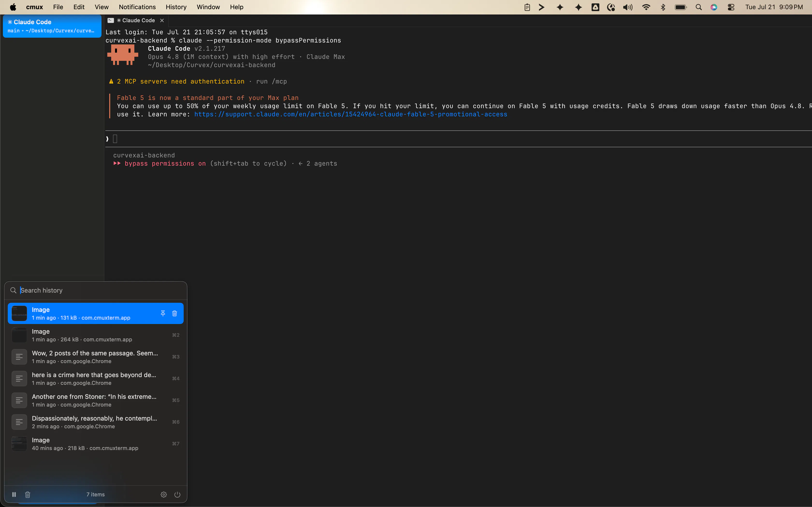Image resolution: width=812 pixels, height=507 pixels.
Task: Click the clipboard manager menu bar icon
Action: tap(527, 7)
